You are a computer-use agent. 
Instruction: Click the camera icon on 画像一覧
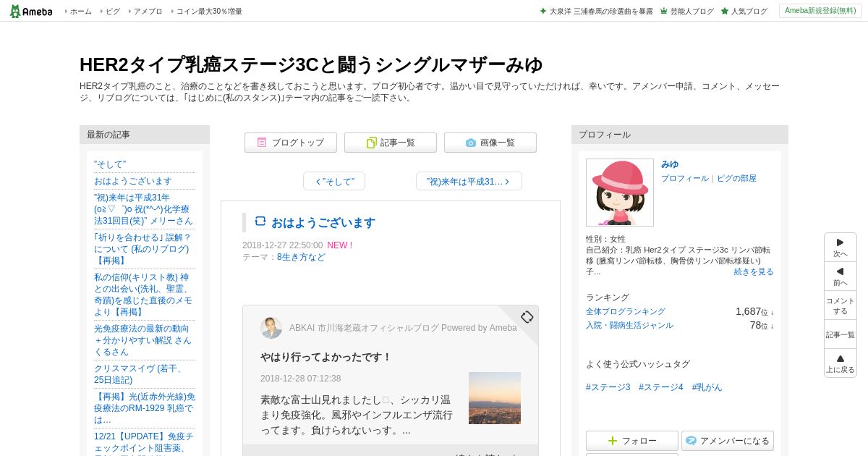471,143
